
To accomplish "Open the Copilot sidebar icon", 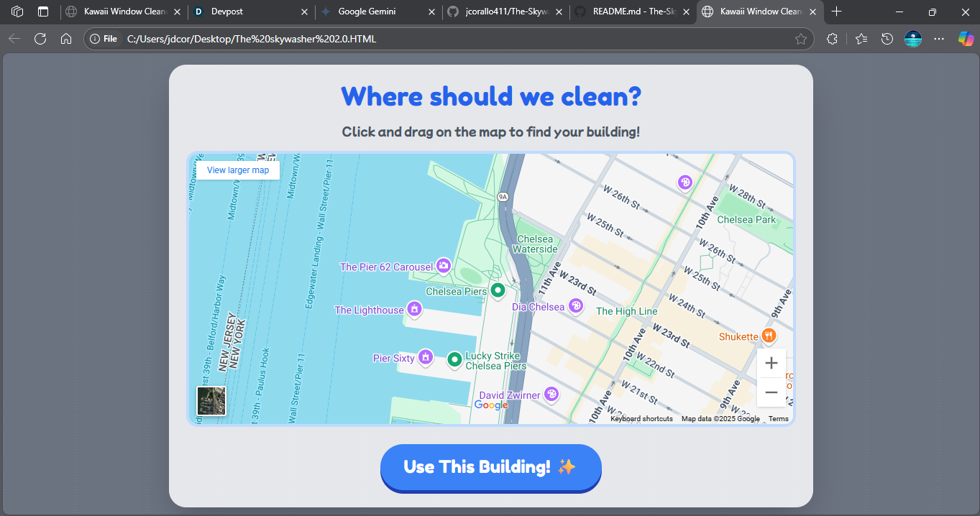I will click(x=966, y=39).
